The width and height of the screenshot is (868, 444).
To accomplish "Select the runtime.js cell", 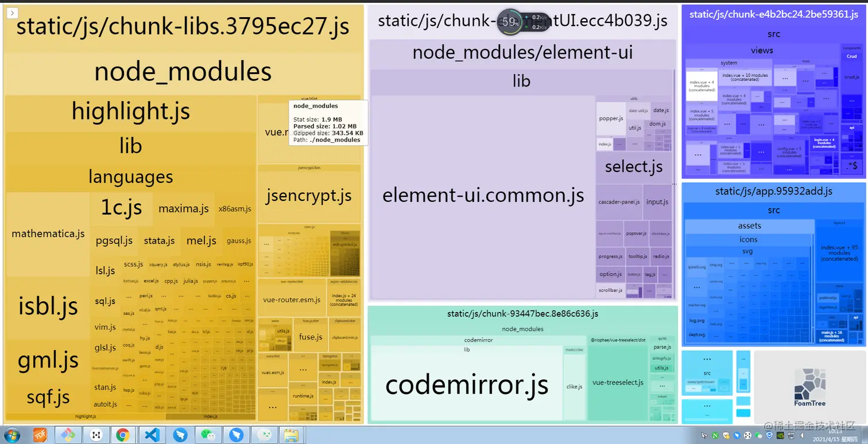I will (303, 396).
